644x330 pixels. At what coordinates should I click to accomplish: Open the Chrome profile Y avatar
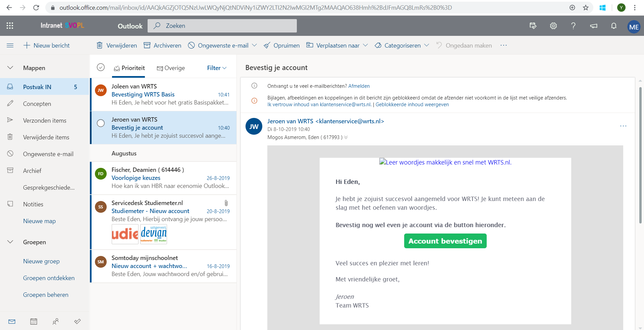621,7
